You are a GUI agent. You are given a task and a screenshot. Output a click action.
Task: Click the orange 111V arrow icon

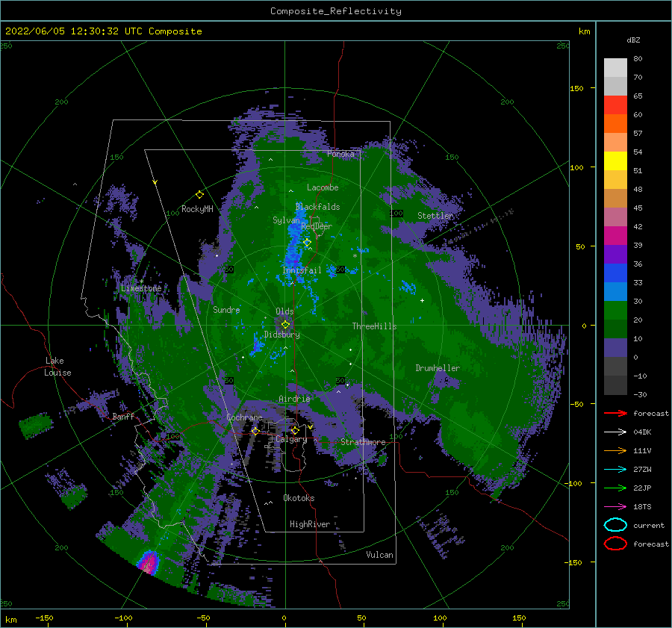pyautogui.click(x=615, y=450)
